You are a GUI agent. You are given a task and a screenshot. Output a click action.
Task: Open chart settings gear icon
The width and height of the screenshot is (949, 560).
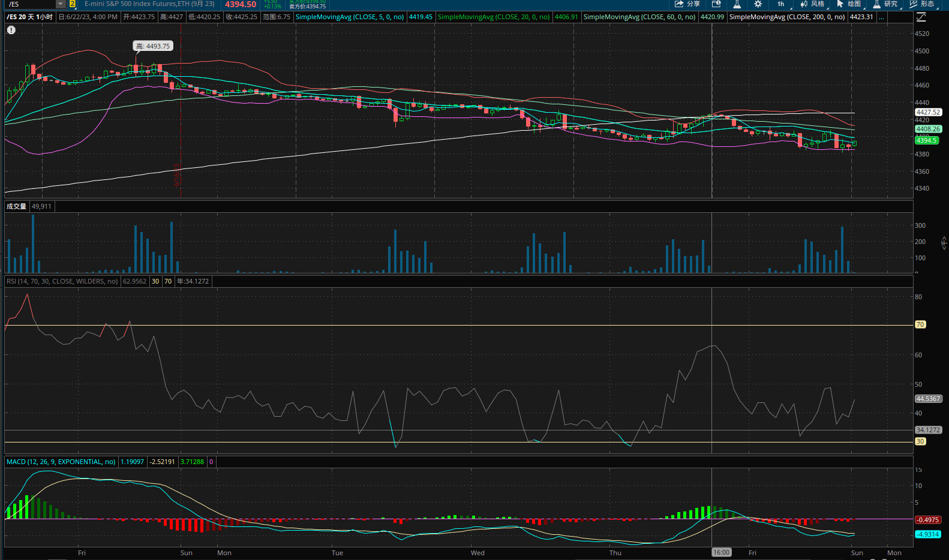[758, 4]
